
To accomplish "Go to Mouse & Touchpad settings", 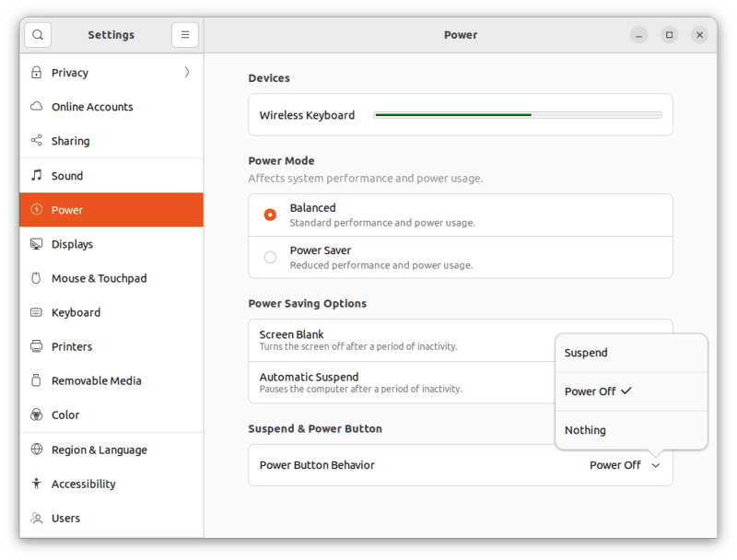I will [x=111, y=278].
